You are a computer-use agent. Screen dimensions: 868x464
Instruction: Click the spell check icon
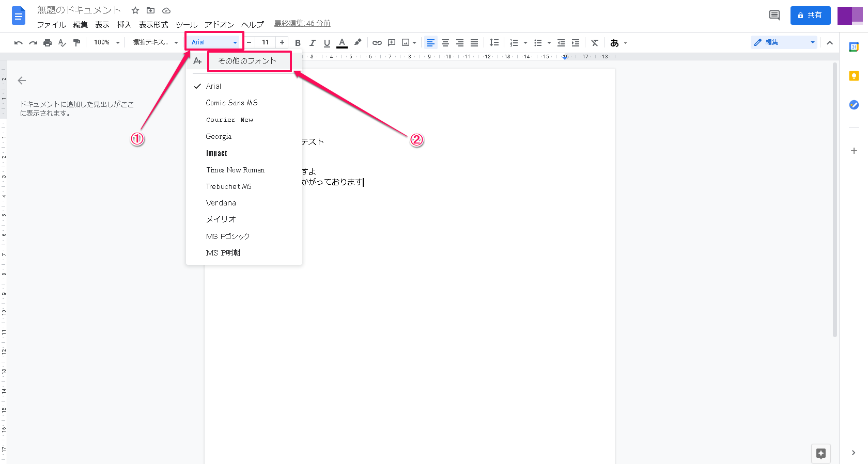[x=62, y=43]
